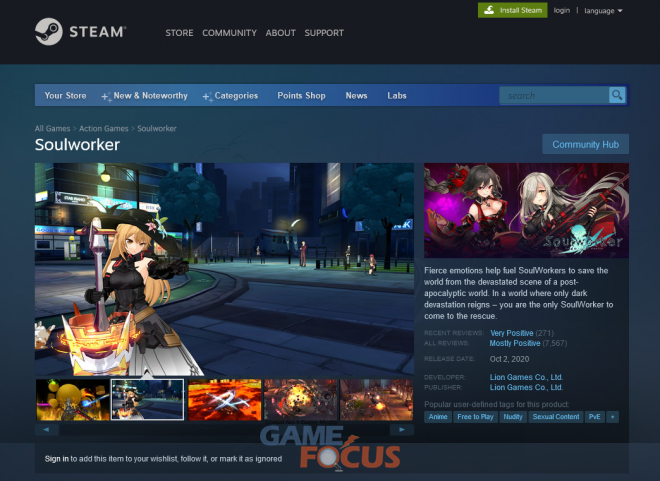The image size is (660, 481).
Task: Open the STORE menu
Action: [179, 33]
